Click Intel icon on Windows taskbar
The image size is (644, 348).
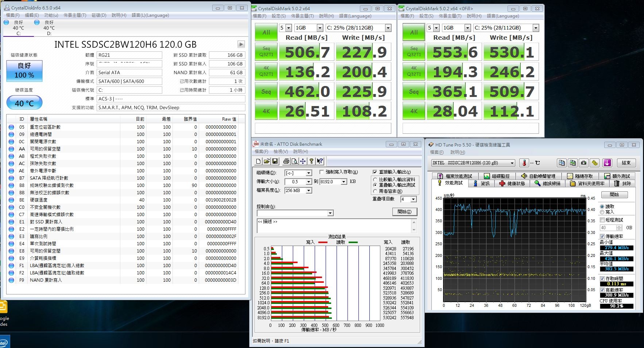coord(4,342)
